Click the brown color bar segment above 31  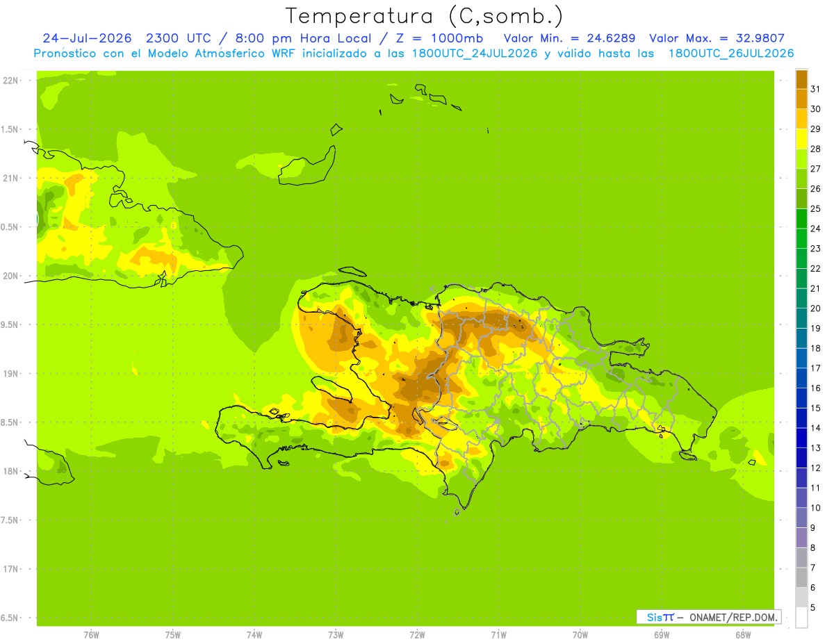[x=801, y=79]
